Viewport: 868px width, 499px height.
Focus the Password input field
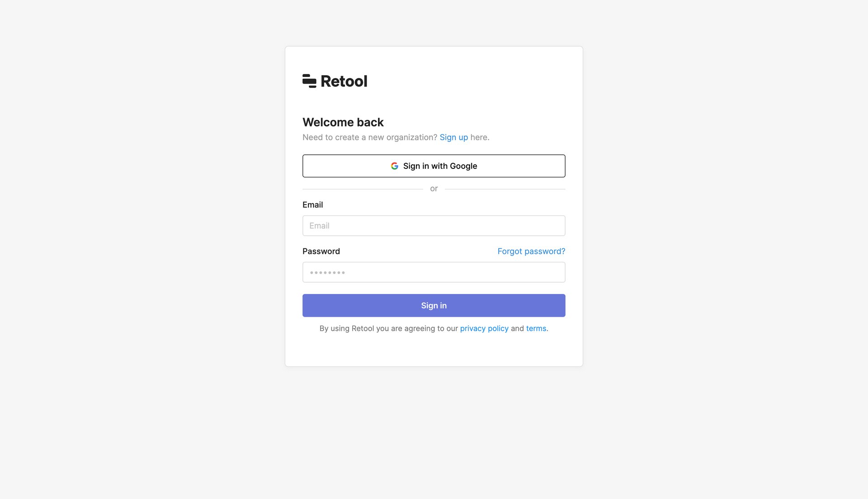434,272
